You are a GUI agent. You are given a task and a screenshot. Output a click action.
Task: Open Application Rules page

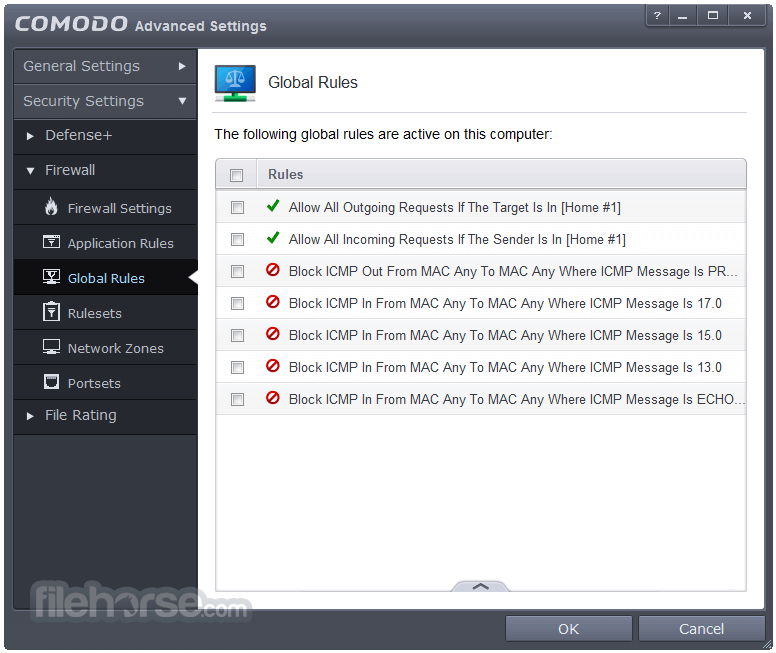pyautogui.click(x=105, y=243)
